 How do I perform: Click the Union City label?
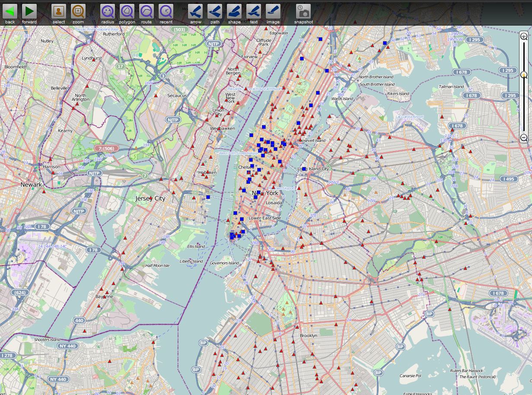[x=218, y=112]
